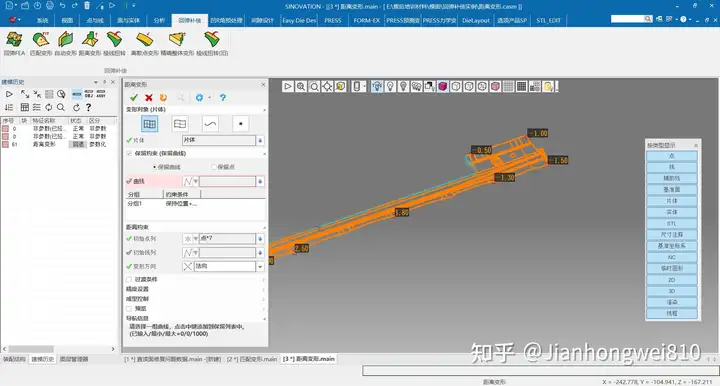Start the 距离变形 distance deformation command
Viewport: 720px width, 386px height.
90,44
